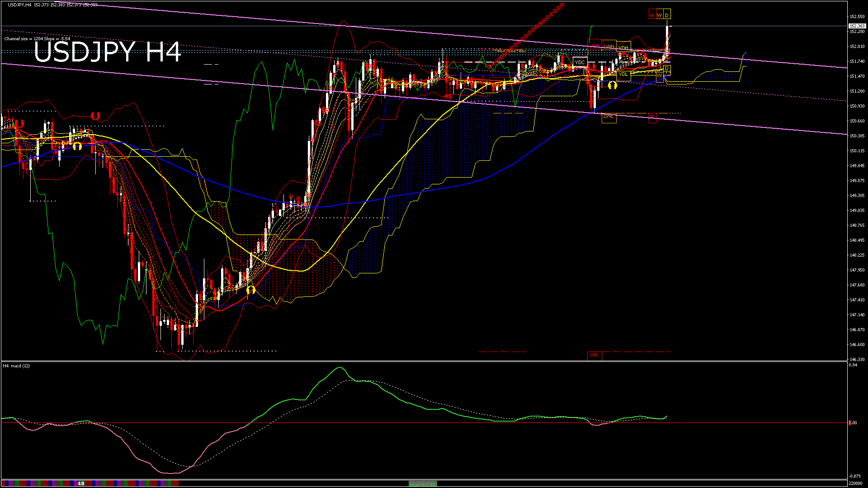Select the YDL level label
Viewport: 868px width, 488px height.
coord(623,74)
